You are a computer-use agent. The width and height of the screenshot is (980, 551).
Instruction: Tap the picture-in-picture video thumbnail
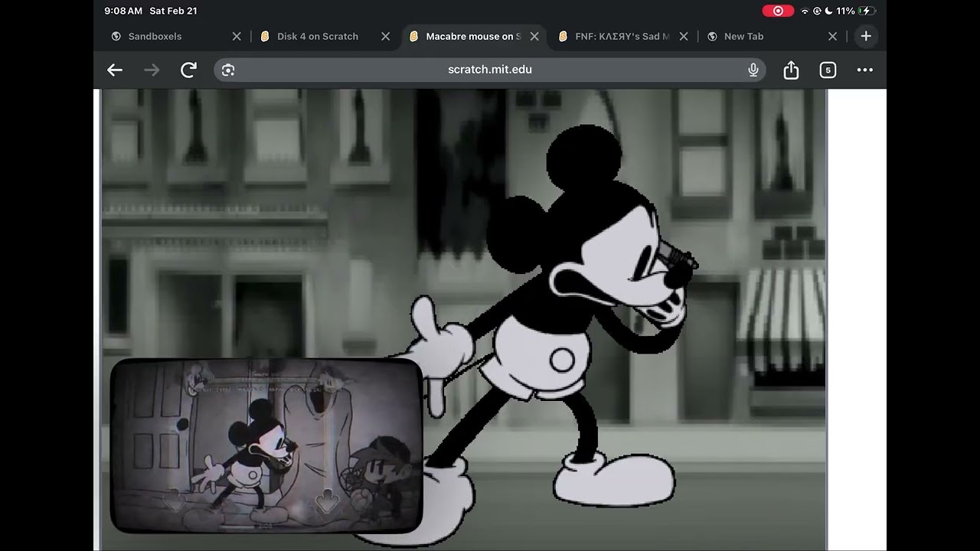tap(266, 445)
